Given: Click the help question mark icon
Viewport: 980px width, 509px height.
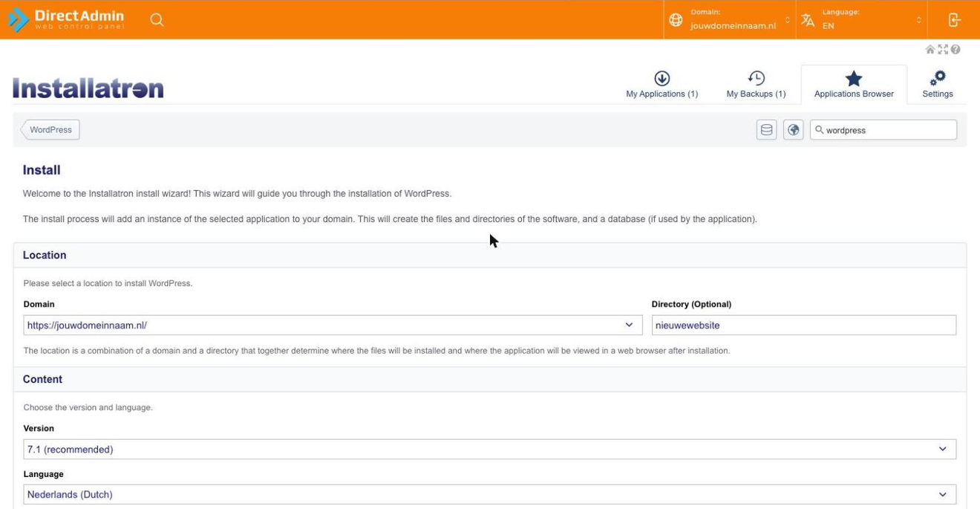Looking at the screenshot, I should click(955, 49).
